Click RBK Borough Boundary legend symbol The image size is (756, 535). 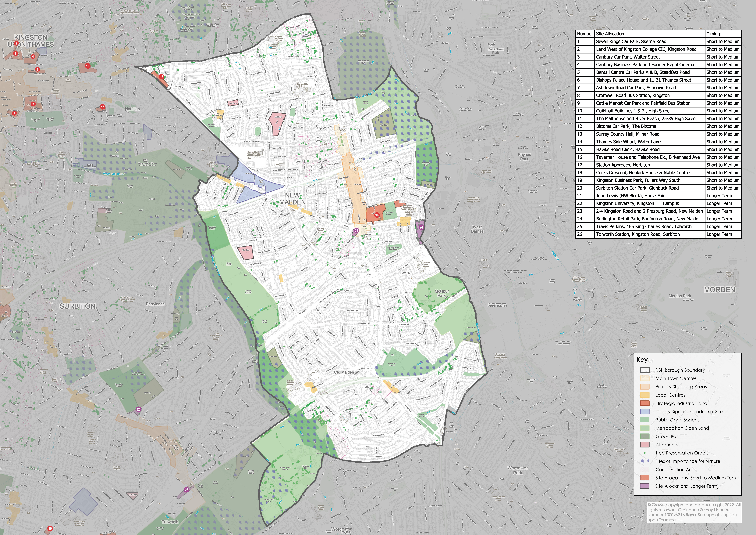click(x=645, y=370)
